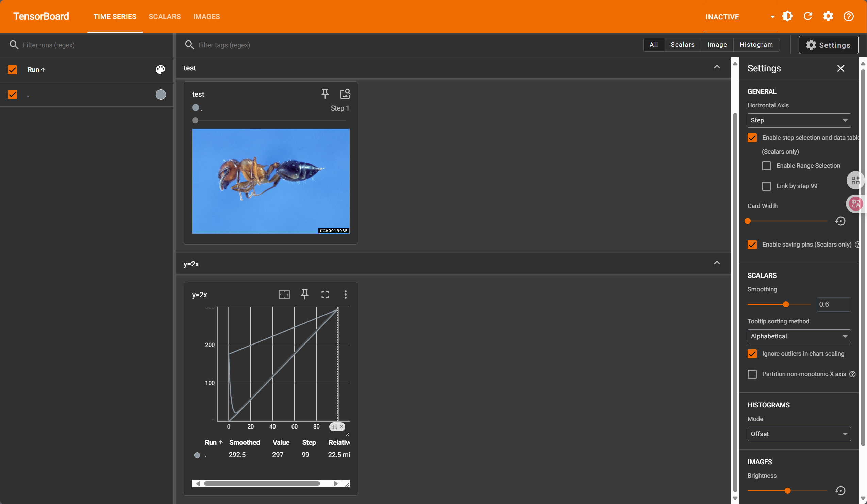Enable Range Selection checkbox
This screenshot has height=504, width=867.
pos(767,166)
